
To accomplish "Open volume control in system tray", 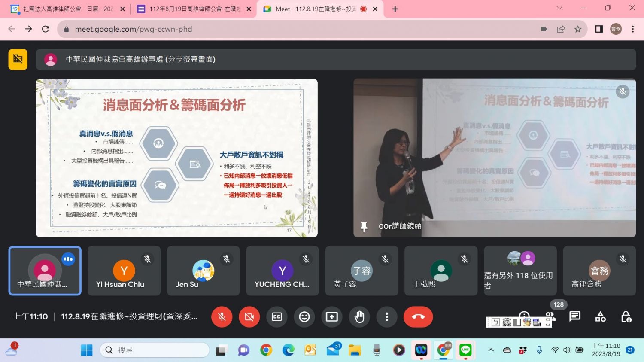I will click(x=567, y=350).
